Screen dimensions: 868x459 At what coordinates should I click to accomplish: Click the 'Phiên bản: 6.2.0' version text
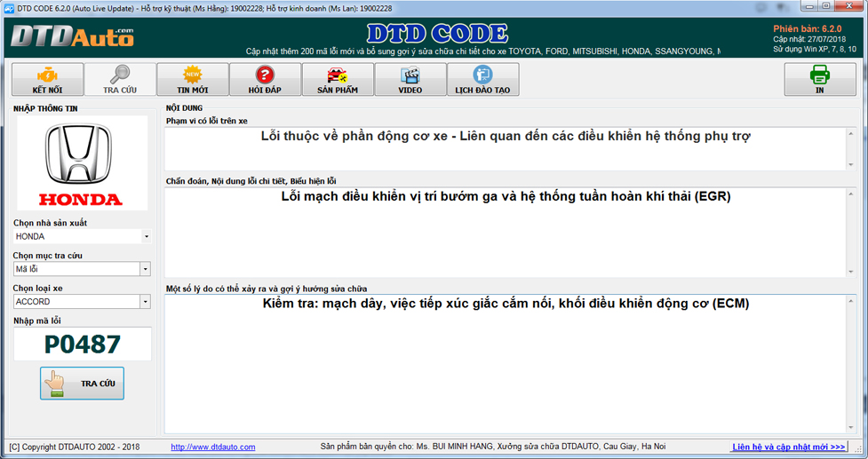pos(807,29)
